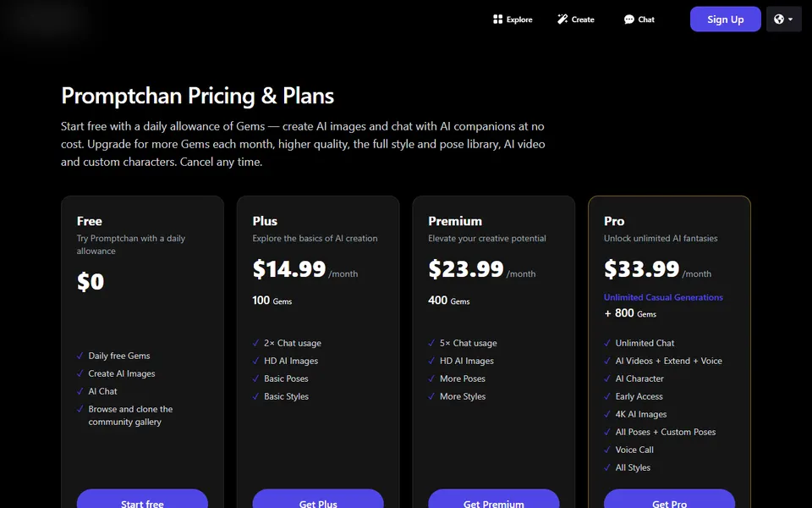
Task: Click the checkmark beside Unlimited Chat
Action: 607,343
